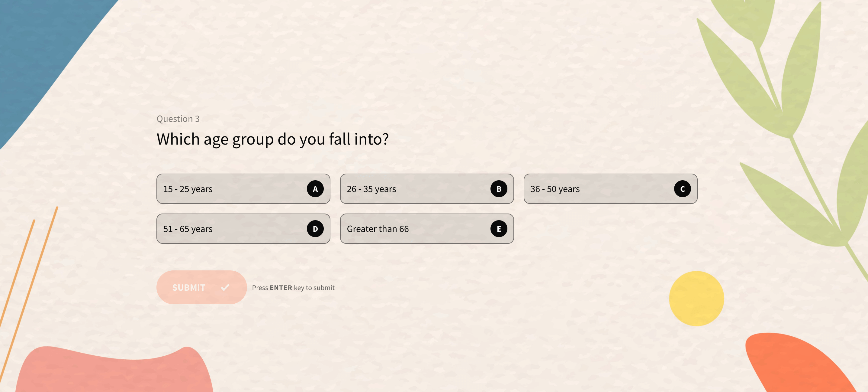Click the Greater than 66 answer text

378,229
